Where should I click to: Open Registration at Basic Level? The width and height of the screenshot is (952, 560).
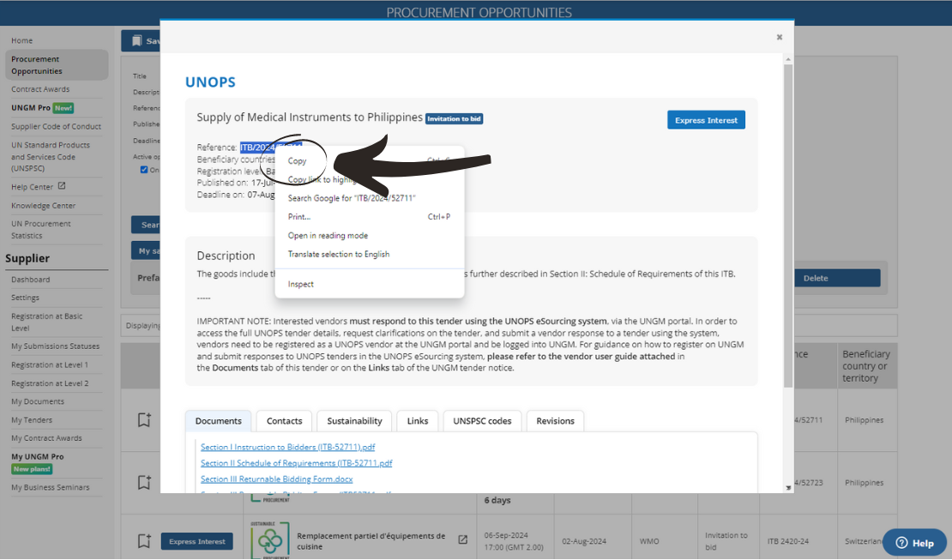point(47,322)
